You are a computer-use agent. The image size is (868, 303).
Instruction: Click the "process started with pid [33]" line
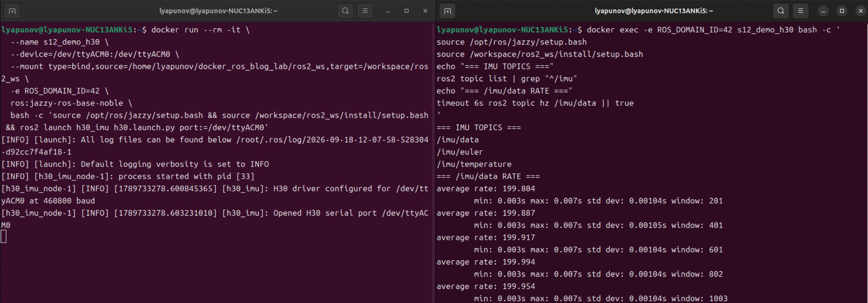pos(128,177)
